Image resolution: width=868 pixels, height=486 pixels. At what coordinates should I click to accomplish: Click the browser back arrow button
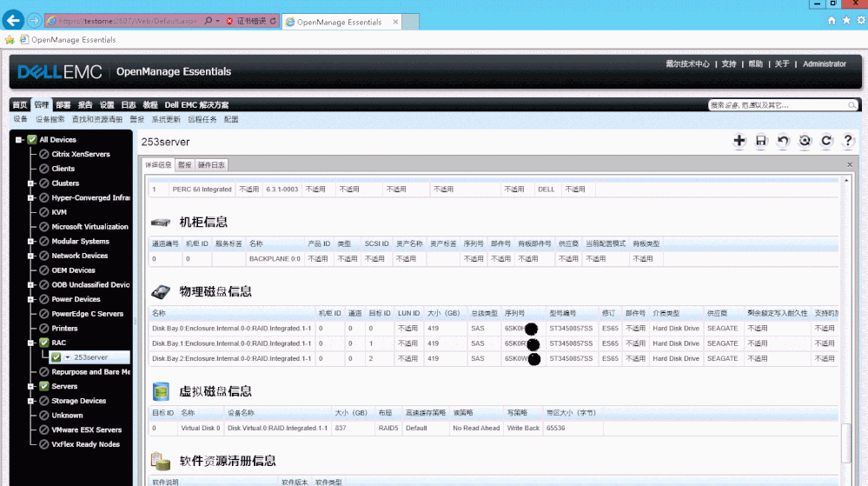click(x=13, y=21)
